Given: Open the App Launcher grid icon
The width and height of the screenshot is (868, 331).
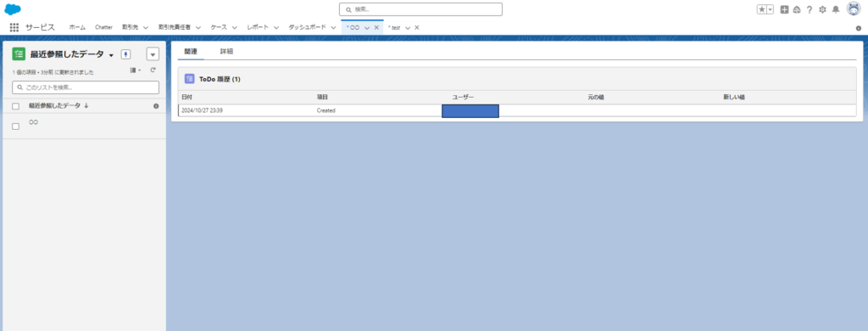Looking at the screenshot, I should [x=14, y=27].
